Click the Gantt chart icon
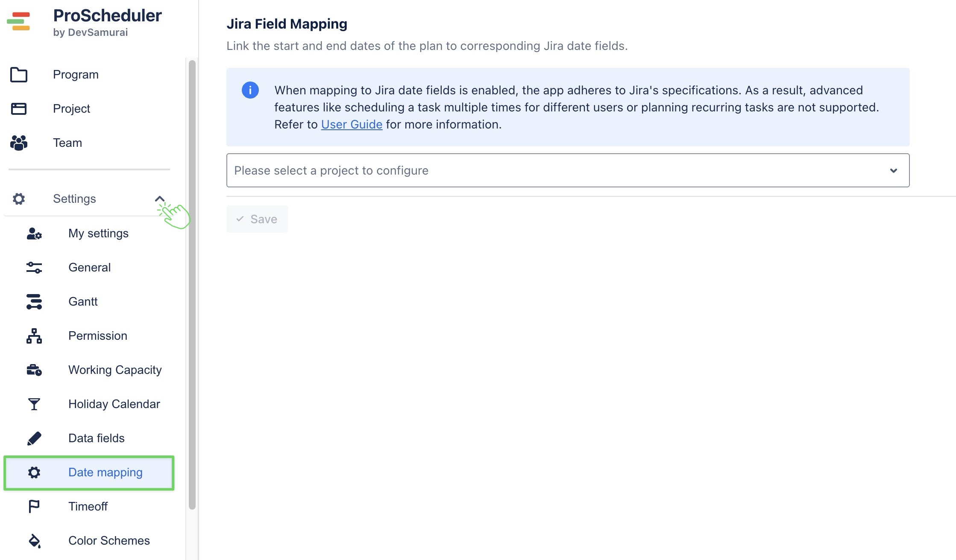Image resolution: width=956 pixels, height=560 pixels. (x=34, y=302)
